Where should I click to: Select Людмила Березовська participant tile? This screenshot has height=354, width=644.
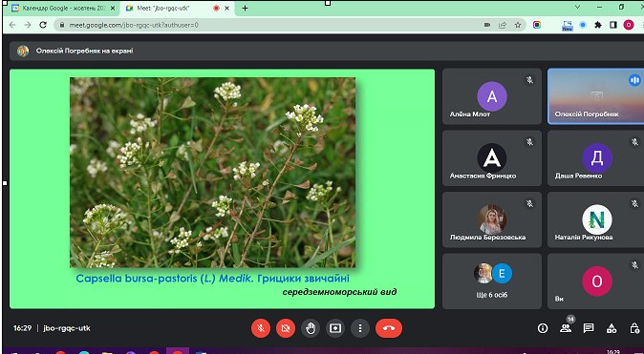pyautogui.click(x=492, y=219)
